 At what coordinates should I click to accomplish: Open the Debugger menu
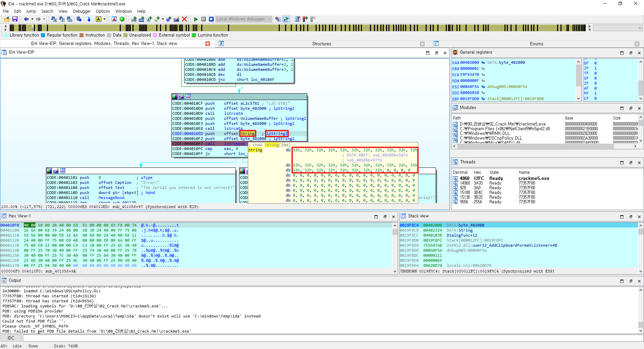[82, 11]
